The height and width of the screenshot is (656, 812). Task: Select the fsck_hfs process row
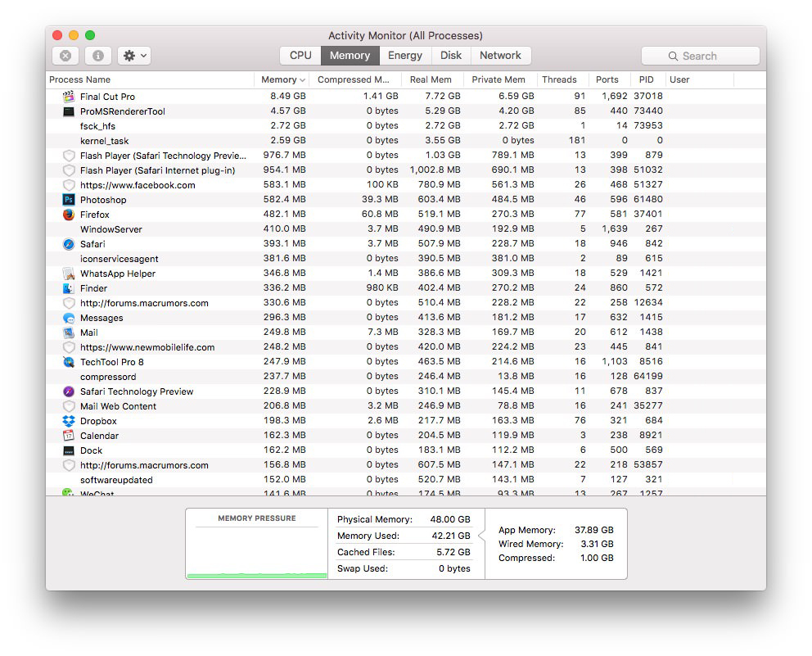(x=406, y=126)
